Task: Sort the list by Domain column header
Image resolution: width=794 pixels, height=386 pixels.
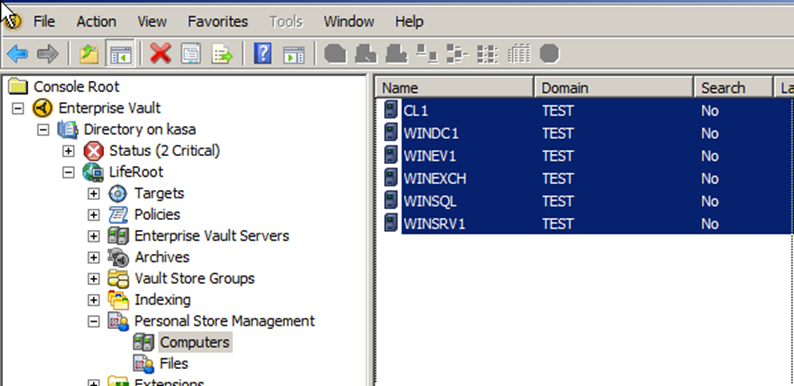Action: (614, 88)
